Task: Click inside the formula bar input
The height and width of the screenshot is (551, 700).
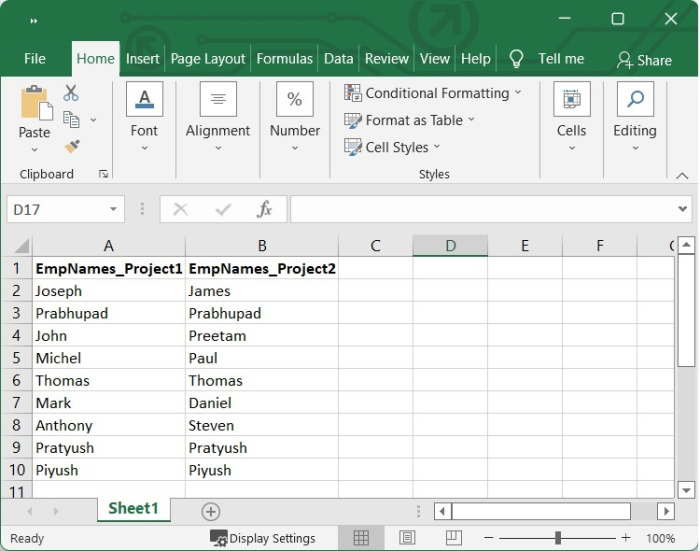Action: click(482, 209)
